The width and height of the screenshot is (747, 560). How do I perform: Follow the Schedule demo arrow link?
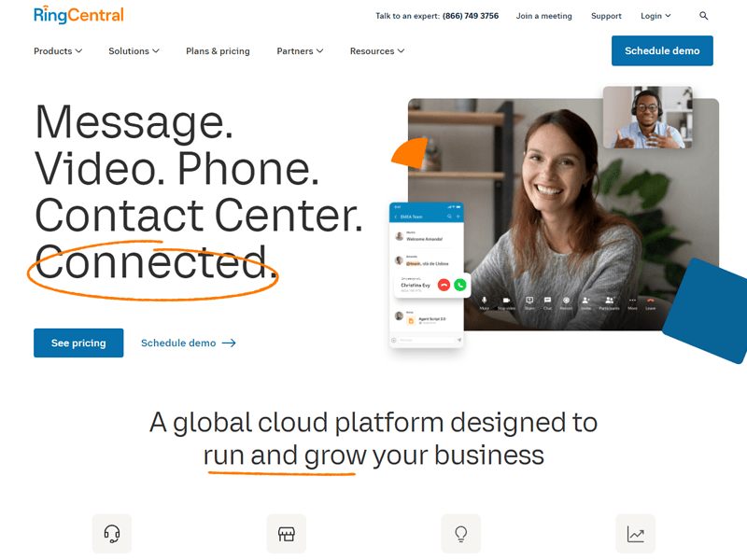[189, 343]
